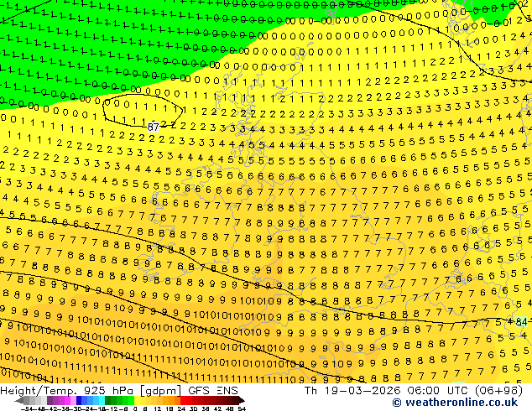532x411 pixels.
Task: Click the 'Th 19-03-2026 06:00 UTC (06+96)' timestamp
Action: click(x=413, y=391)
